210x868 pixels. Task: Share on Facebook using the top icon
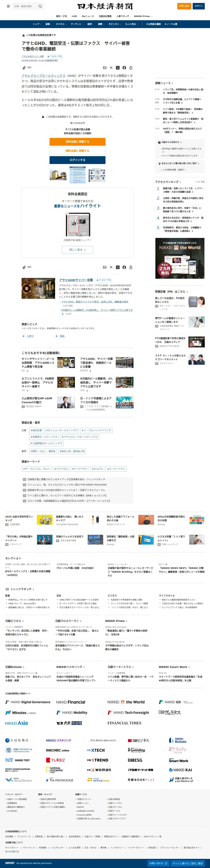[x=124, y=68]
